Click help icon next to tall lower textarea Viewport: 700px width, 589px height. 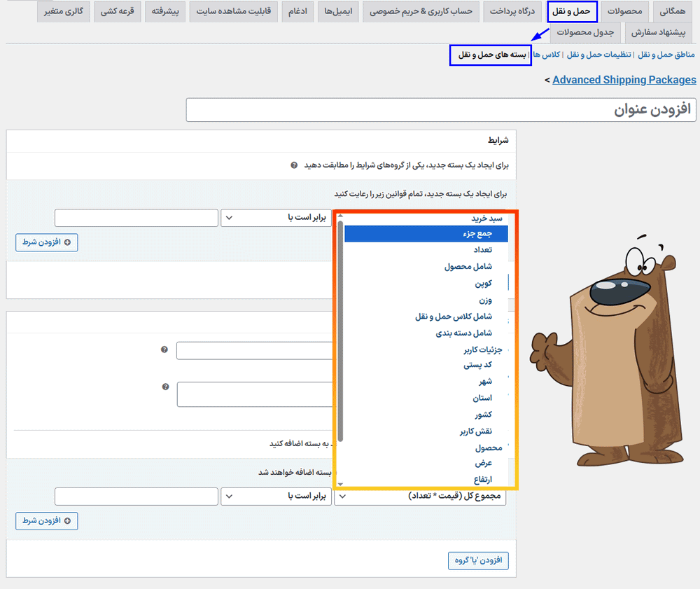165,387
